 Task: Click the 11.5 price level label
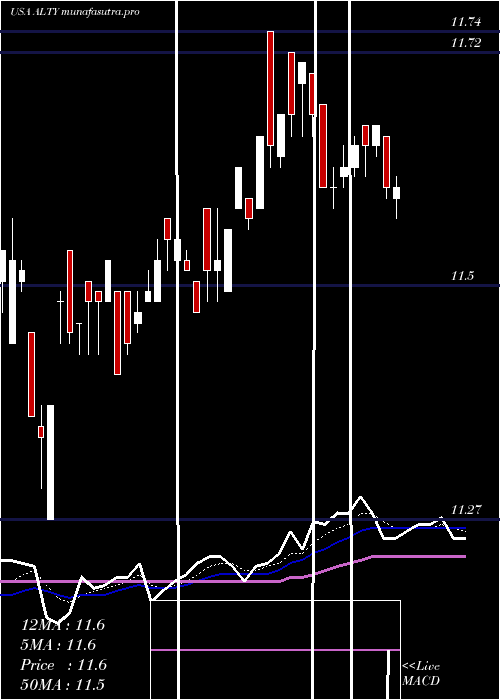[x=462, y=276]
